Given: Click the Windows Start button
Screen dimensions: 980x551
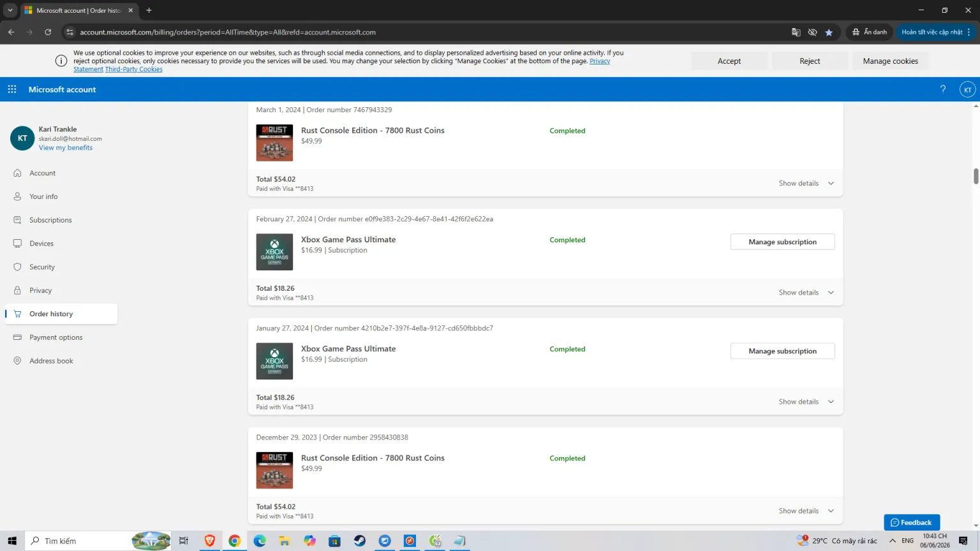Looking at the screenshot, I should 12,541.
